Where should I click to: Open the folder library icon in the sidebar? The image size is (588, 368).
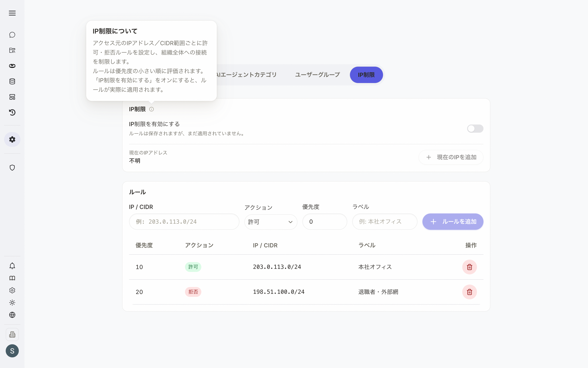pyautogui.click(x=12, y=50)
